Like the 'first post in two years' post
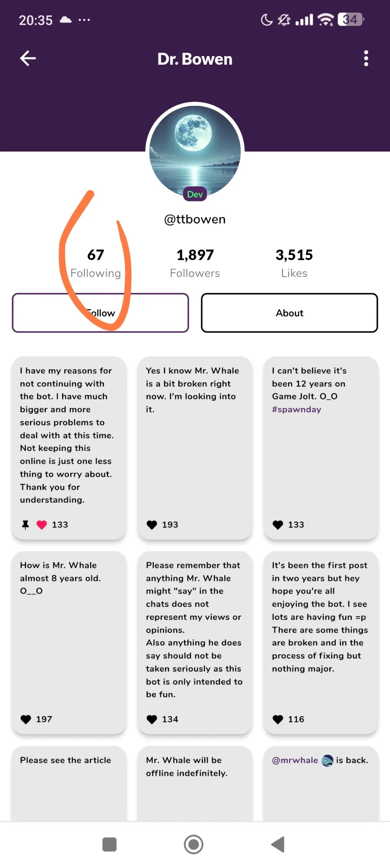 [278, 719]
